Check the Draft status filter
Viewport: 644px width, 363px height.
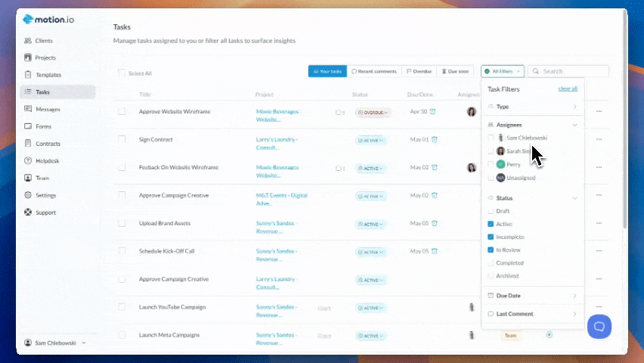pyautogui.click(x=491, y=211)
